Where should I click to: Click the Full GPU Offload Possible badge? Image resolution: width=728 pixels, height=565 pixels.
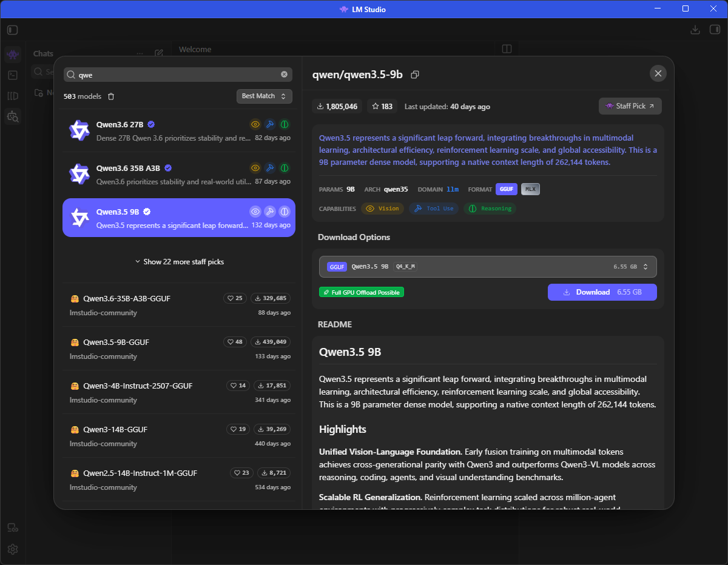coord(362,292)
